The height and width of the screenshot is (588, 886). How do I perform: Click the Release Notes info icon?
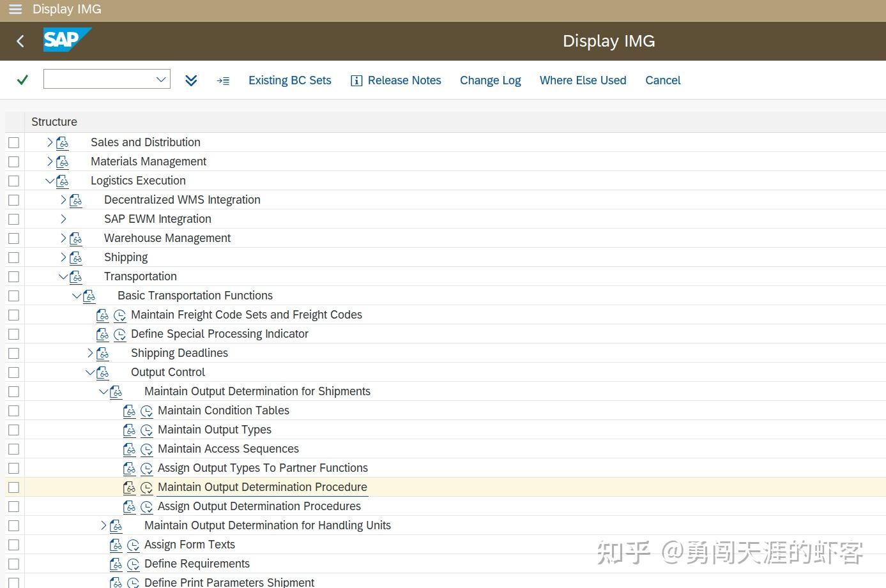[356, 80]
